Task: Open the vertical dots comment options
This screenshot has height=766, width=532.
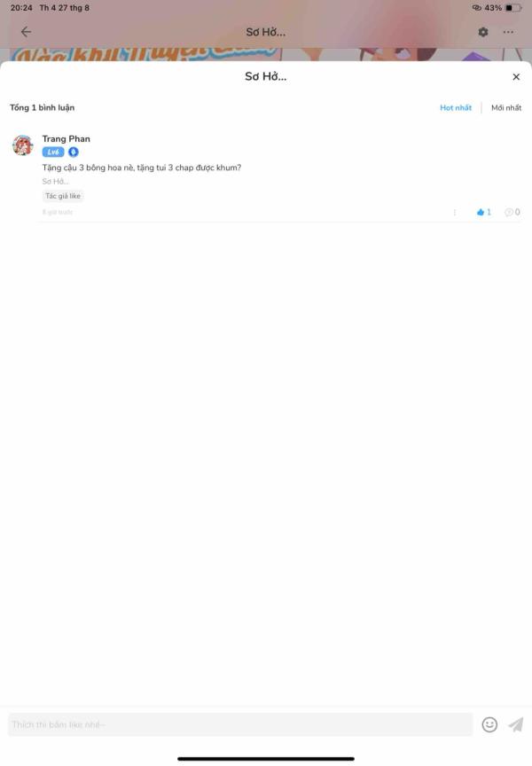Action: coord(454,212)
